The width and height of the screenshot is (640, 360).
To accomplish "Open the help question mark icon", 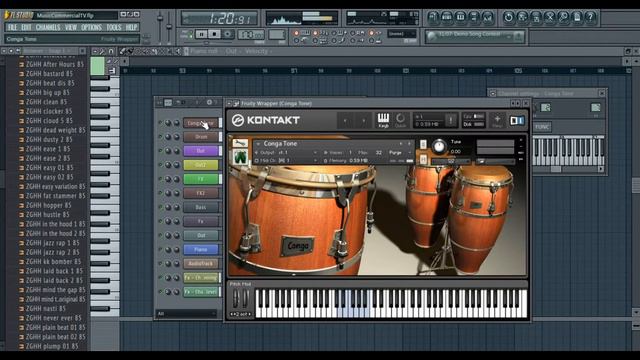I will tap(590, 18).
